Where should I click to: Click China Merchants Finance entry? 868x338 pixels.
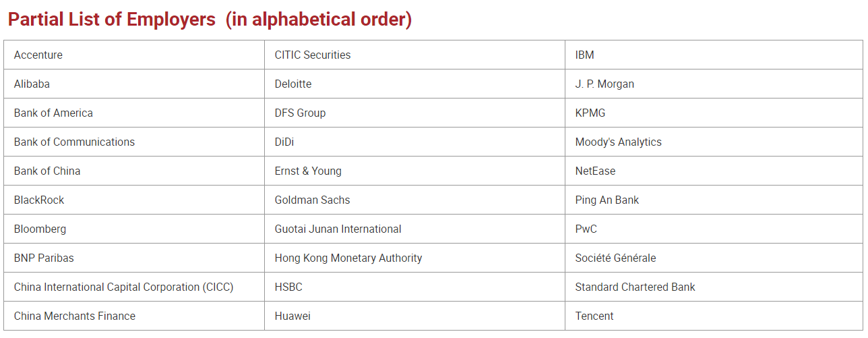[75, 316]
